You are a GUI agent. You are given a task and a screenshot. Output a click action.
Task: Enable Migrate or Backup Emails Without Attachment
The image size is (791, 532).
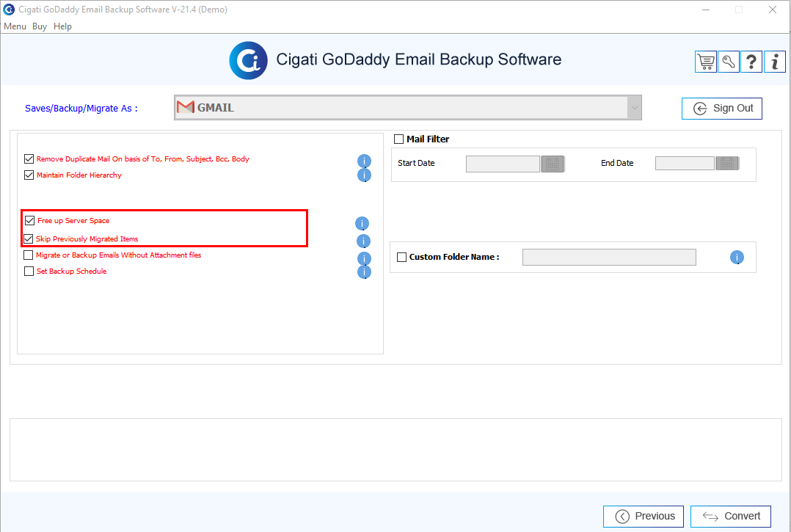click(x=28, y=255)
